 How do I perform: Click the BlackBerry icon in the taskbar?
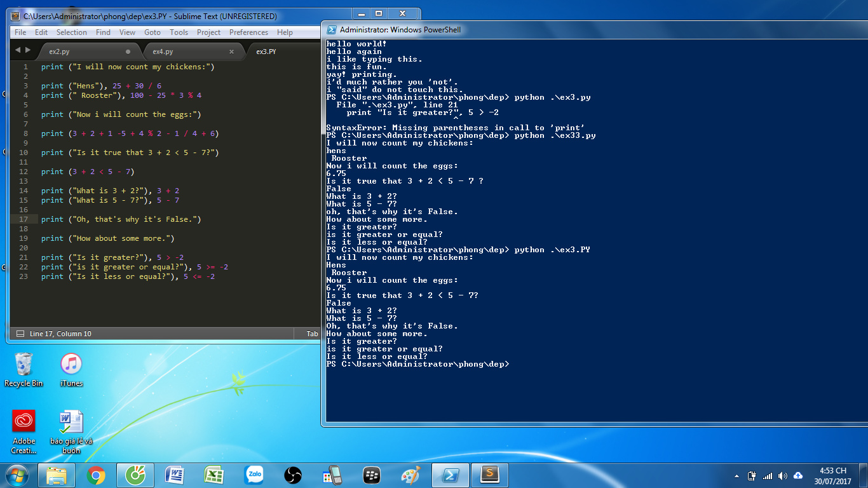(372, 475)
